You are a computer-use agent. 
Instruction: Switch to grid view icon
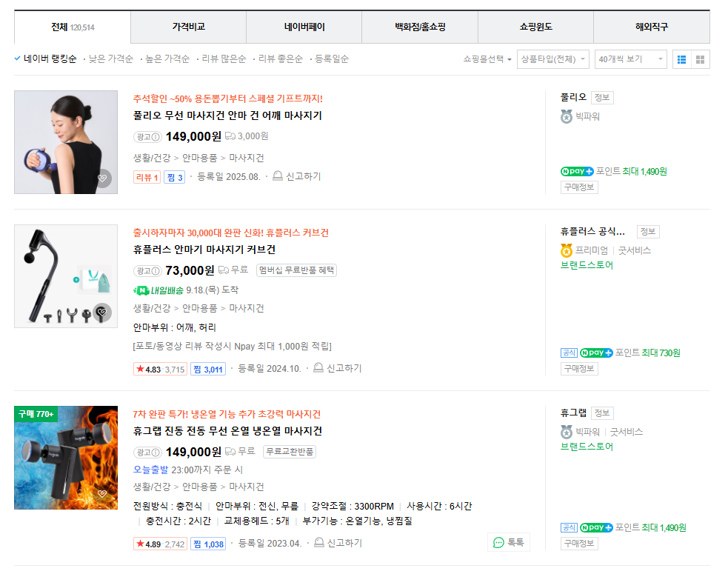tap(700, 59)
